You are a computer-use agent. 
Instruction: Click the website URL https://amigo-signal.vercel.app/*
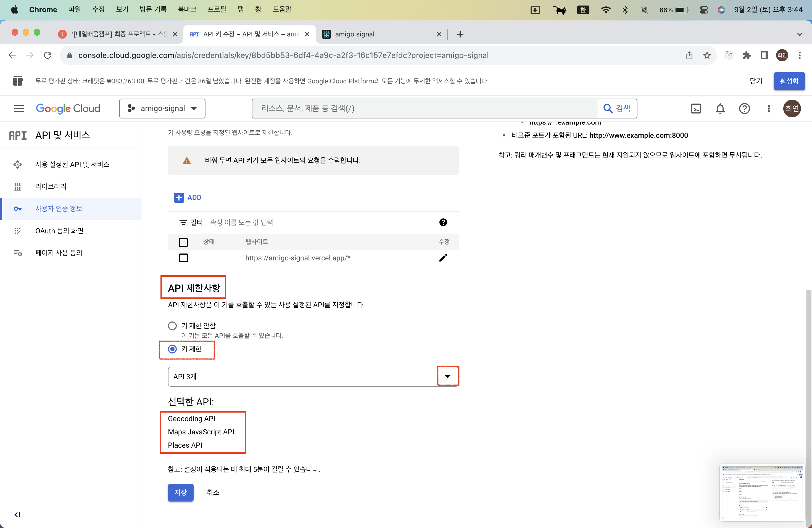click(x=297, y=258)
